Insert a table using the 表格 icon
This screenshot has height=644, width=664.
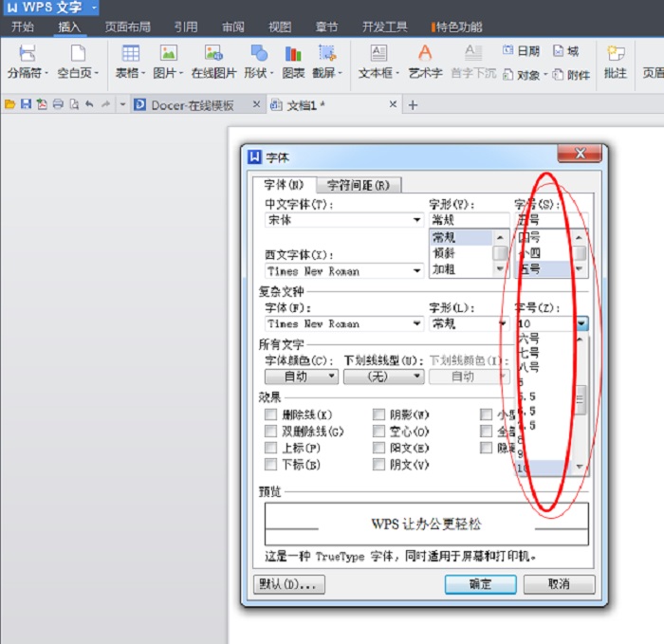(130, 55)
